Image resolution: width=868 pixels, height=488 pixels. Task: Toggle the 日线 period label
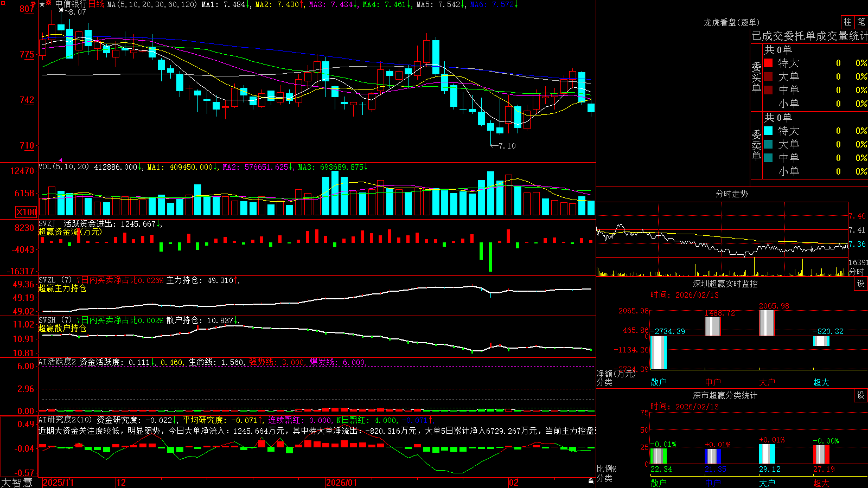(96, 4)
